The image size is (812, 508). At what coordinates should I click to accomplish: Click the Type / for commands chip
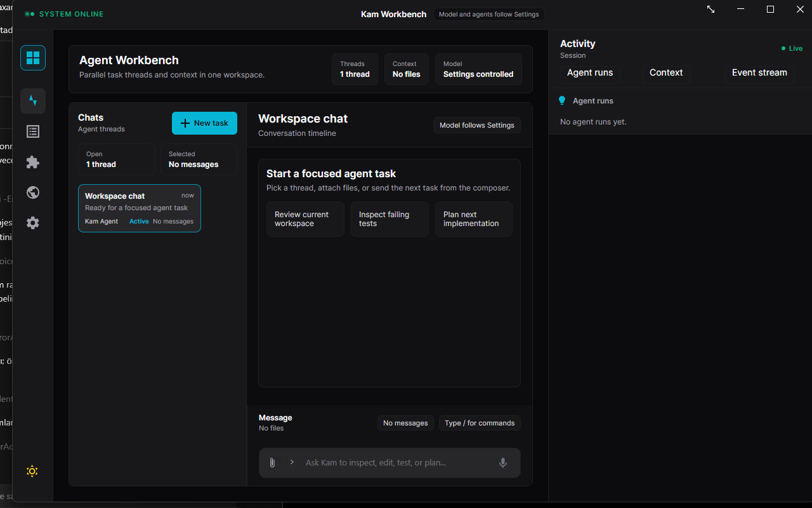point(480,423)
